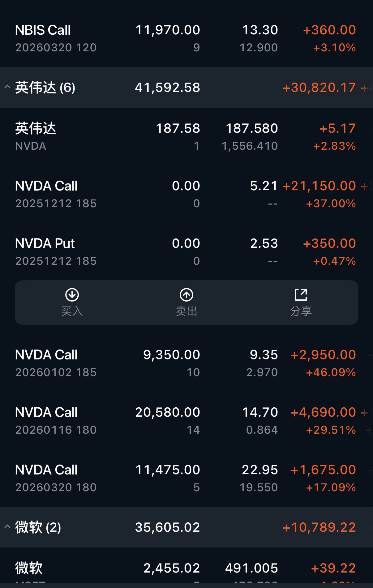Tap the 分享 share label
373x588 pixels.
point(301,311)
